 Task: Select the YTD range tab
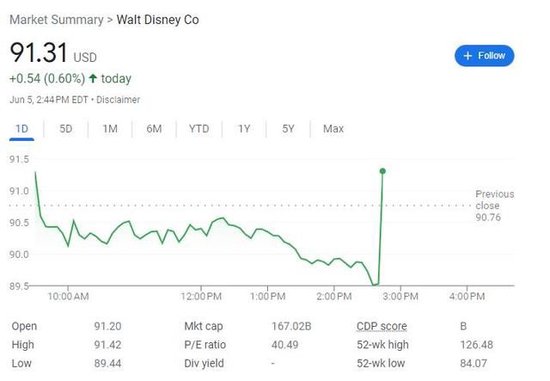click(x=199, y=129)
